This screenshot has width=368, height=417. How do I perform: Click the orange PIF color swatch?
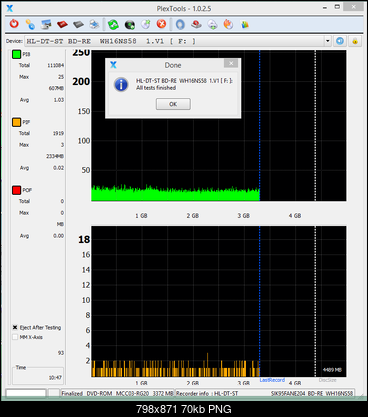point(16,122)
